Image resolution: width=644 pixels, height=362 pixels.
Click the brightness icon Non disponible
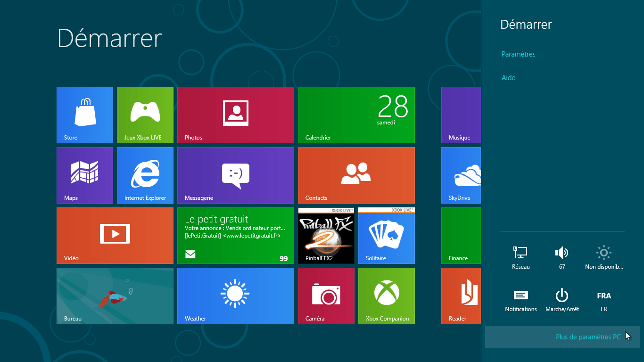tap(604, 257)
